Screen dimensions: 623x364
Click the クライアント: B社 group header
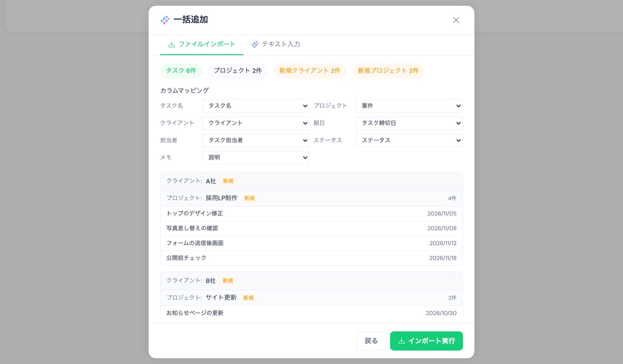pos(311,281)
